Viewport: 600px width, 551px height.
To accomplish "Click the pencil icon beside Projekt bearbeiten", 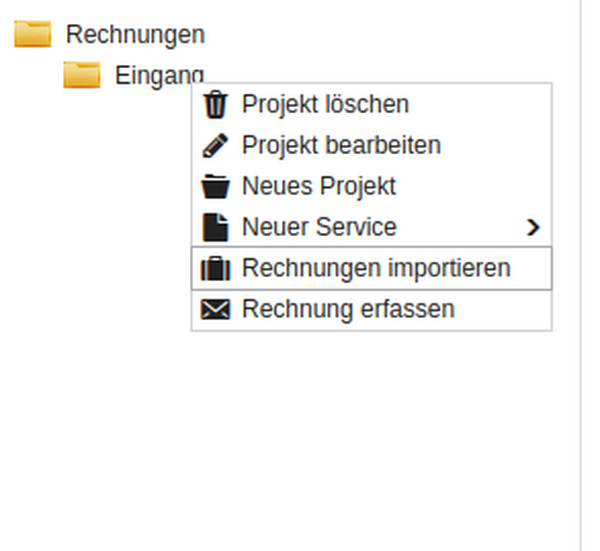I will coord(215,145).
